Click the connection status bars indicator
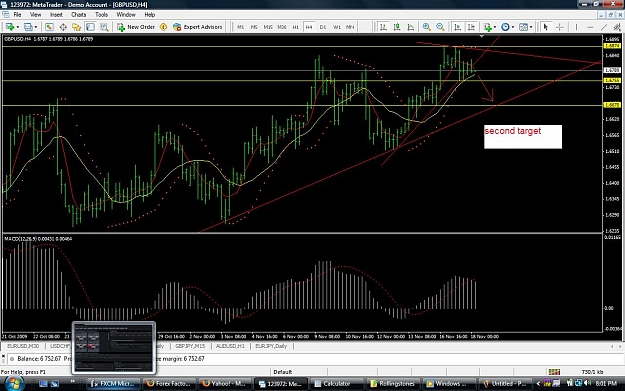The height and width of the screenshot is (391, 625). click(554, 372)
